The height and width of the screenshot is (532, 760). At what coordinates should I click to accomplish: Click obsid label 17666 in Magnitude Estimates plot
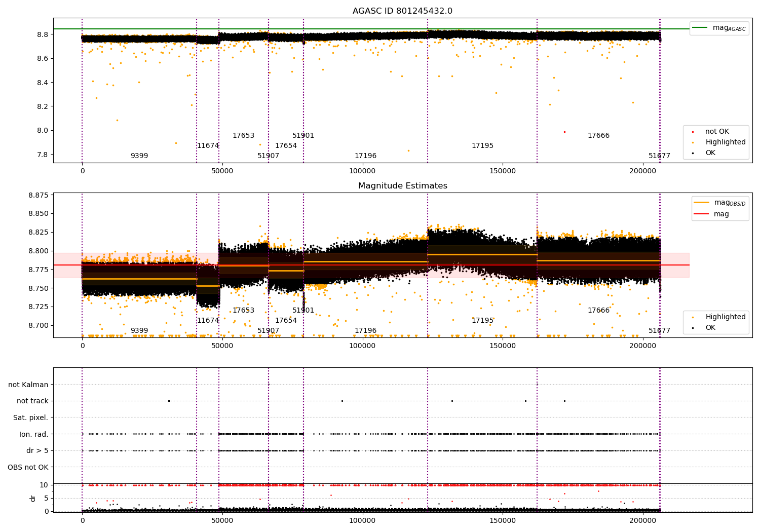pyautogui.click(x=598, y=311)
